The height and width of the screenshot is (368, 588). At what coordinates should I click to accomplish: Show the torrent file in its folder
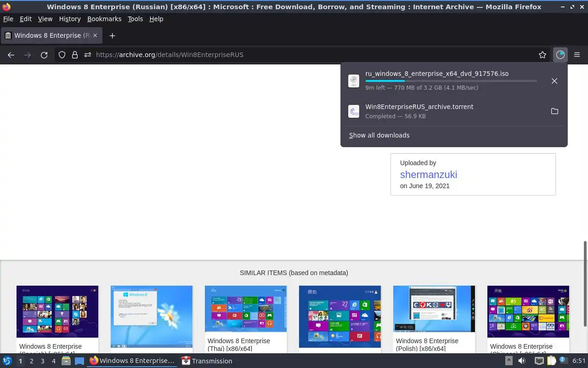554,111
